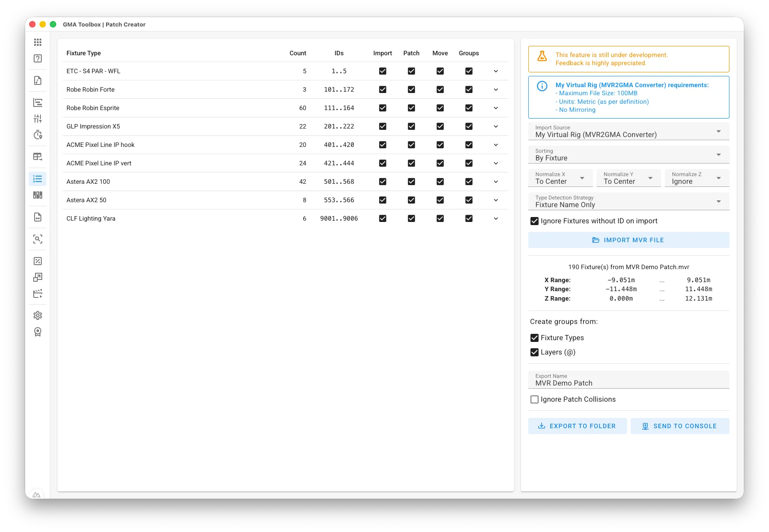Open the Sorting dropdown
Image resolution: width=769 pixels, height=532 pixels.
pos(628,155)
